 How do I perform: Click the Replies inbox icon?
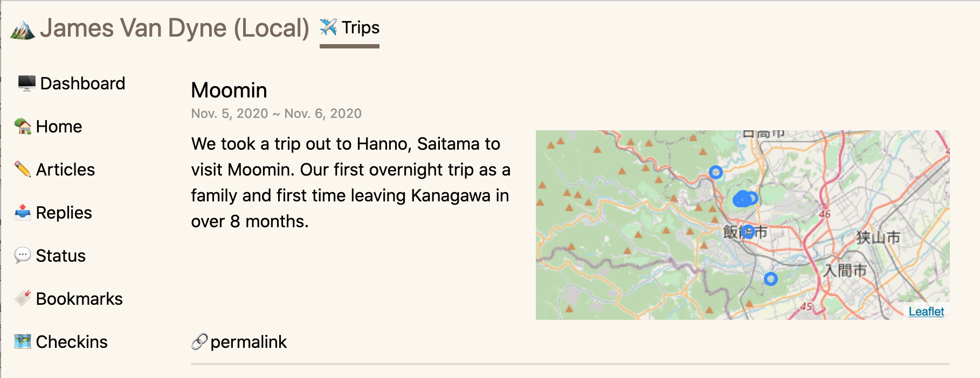23,213
